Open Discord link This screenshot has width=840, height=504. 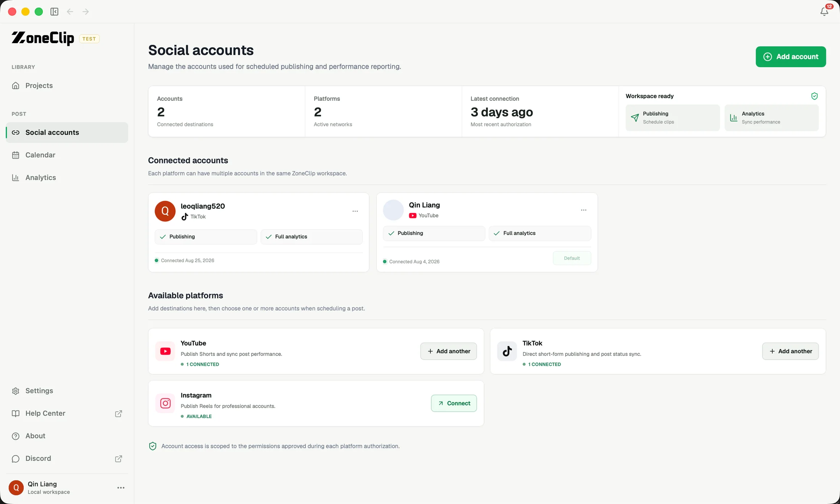(67, 459)
